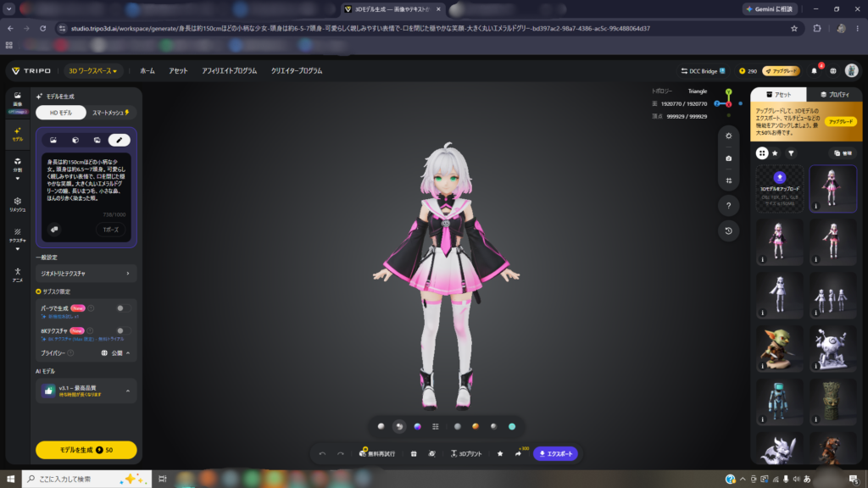
Task: Open the プライバシー 公開 dropdown
Action: pyautogui.click(x=115, y=353)
